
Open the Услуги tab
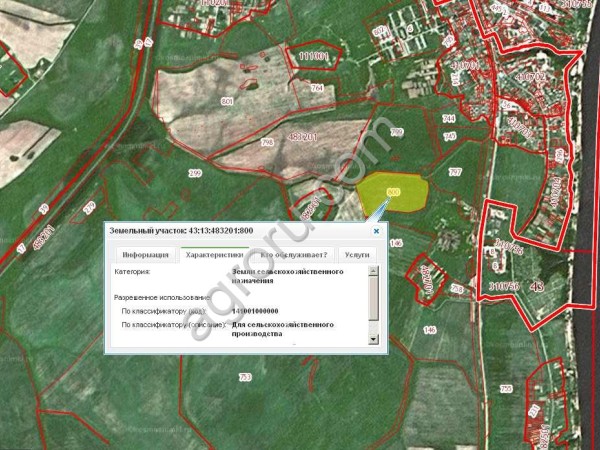point(356,254)
